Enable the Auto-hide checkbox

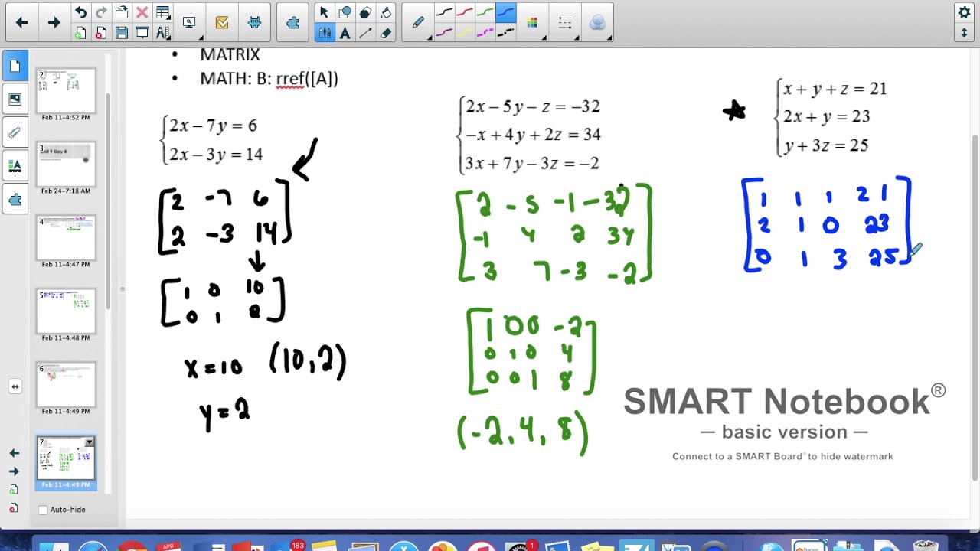43,510
